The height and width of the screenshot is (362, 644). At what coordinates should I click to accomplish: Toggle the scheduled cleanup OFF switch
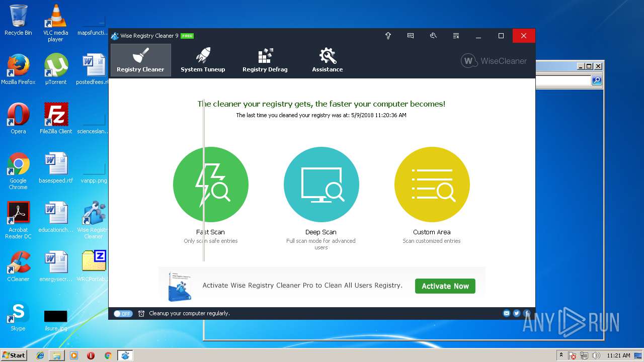(x=123, y=313)
